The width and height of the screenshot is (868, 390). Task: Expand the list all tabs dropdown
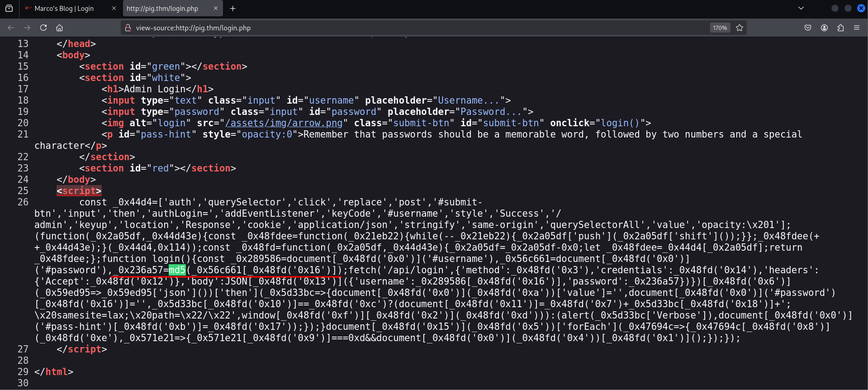(801, 8)
